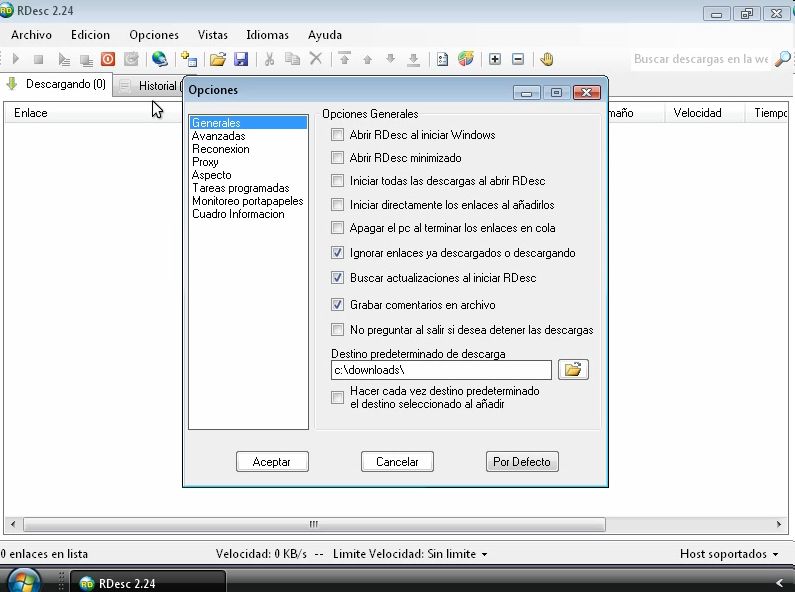Select Monitoreo portapapeles in options list
The image size is (795, 592).
point(247,201)
